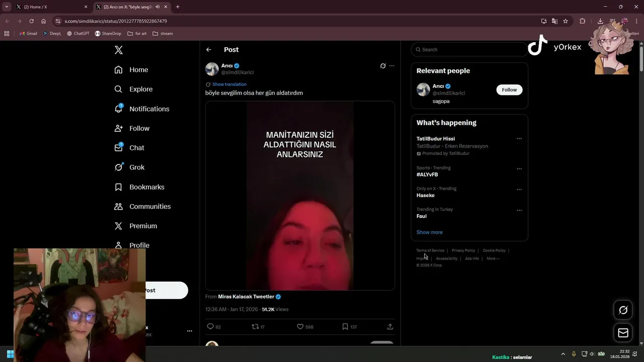Image resolution: width=644 pixels, height=362 pixels.
Task: Open the ShareDrop bookmark
Action: [x=108, y=34]
